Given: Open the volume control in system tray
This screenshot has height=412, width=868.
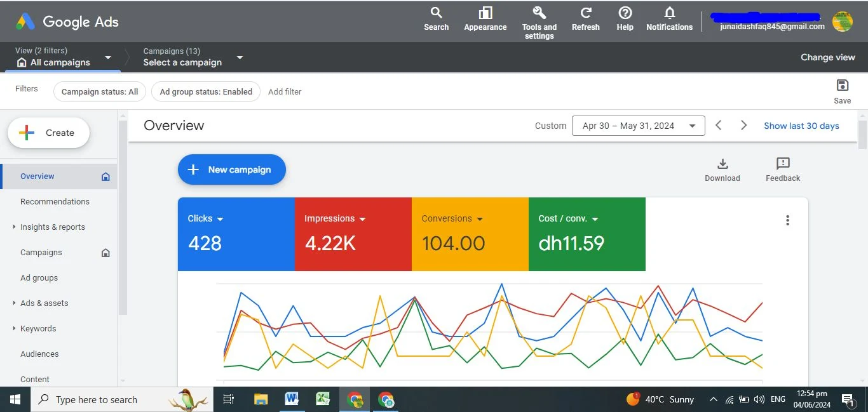Looking at the screenshot, I should (x=759, y=399).
